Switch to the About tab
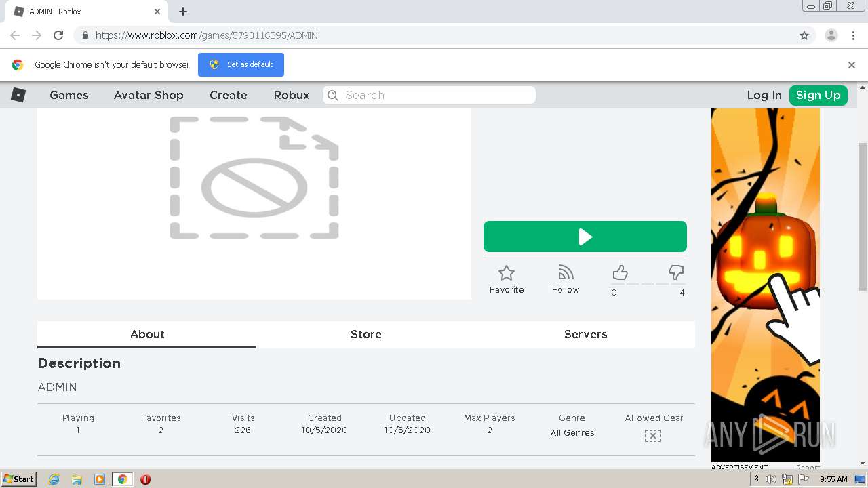 coord(147,334)
